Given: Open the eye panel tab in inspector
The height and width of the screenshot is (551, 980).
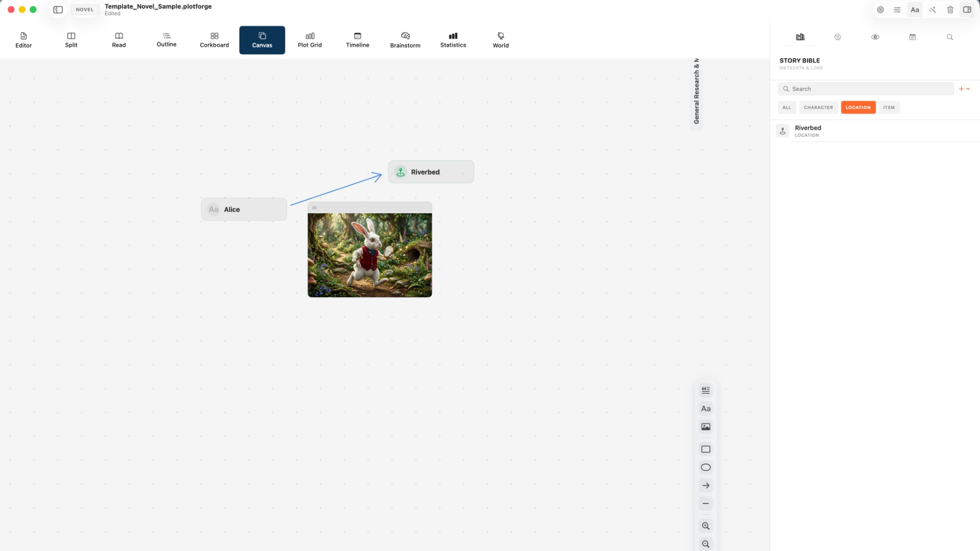Looking at the screenshot, I should pyautogui.click(x=875, y=37).
